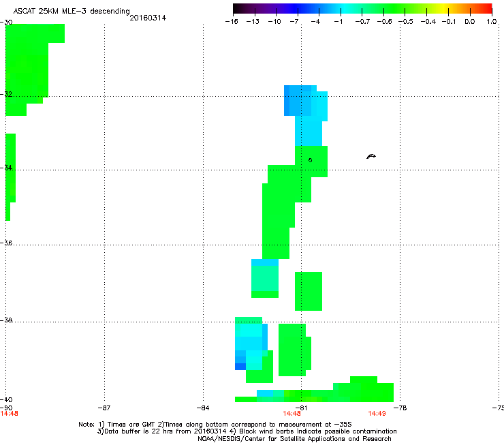Click the longitude label -84
Screen dimensions: 504x443
click(203, 408)
